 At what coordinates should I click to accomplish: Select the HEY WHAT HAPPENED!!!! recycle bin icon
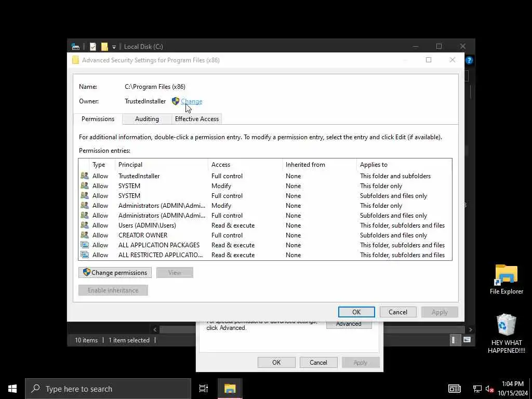click(x=506, y=334)
